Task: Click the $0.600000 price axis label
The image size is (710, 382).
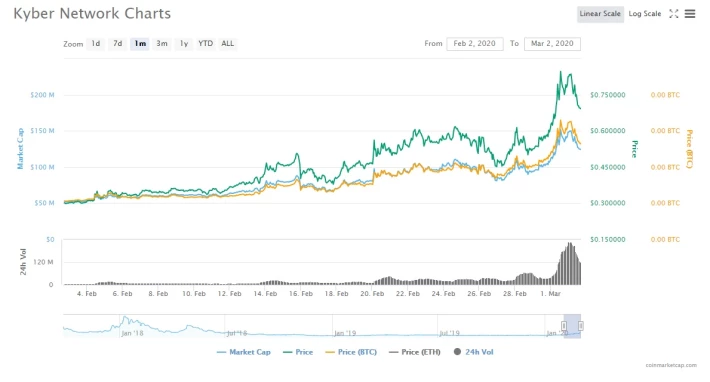Action: [x=608, y=131]
